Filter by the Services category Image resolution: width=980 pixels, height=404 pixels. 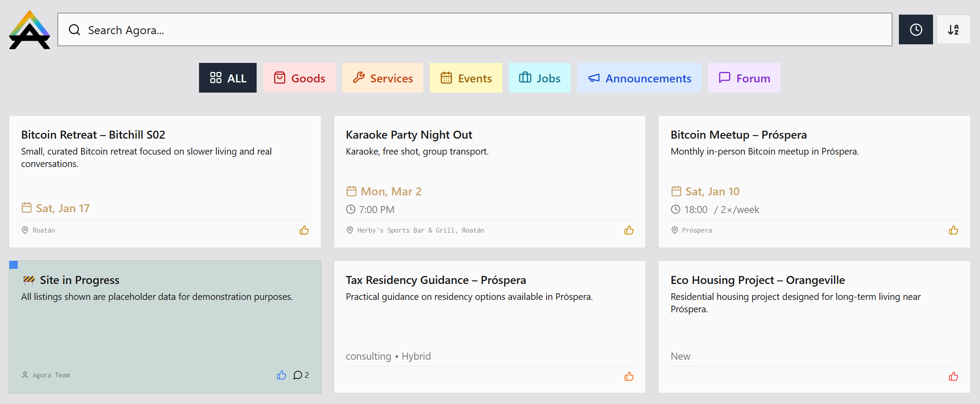click(x=383, y=78)
